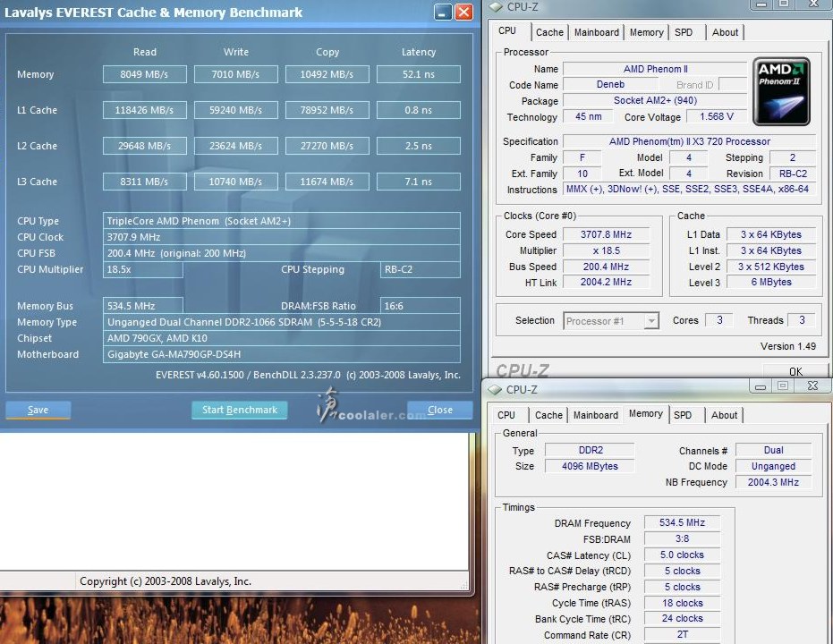Select the Memory Write value "7010 MB/s"
This screenshot has width=833, height=644.
point(236,74)
